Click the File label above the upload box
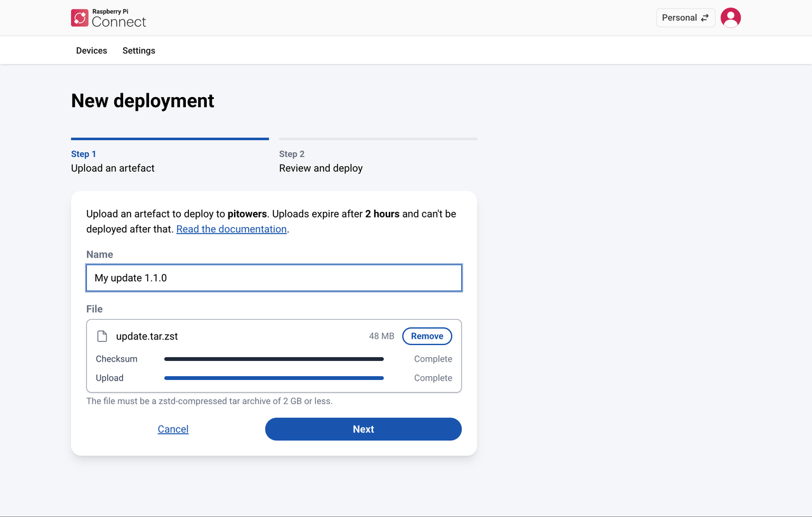Viewport: 812px width, 517px height. click(95, 309)
